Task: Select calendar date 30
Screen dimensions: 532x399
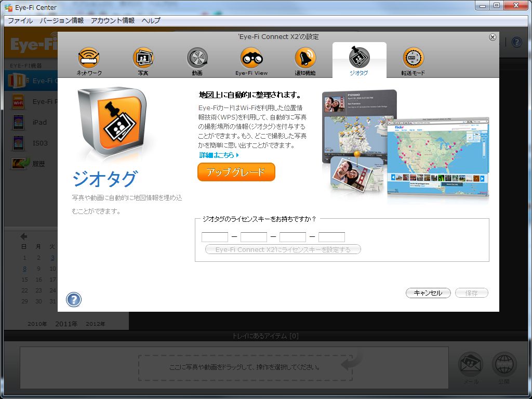Action: coord(38,301)
